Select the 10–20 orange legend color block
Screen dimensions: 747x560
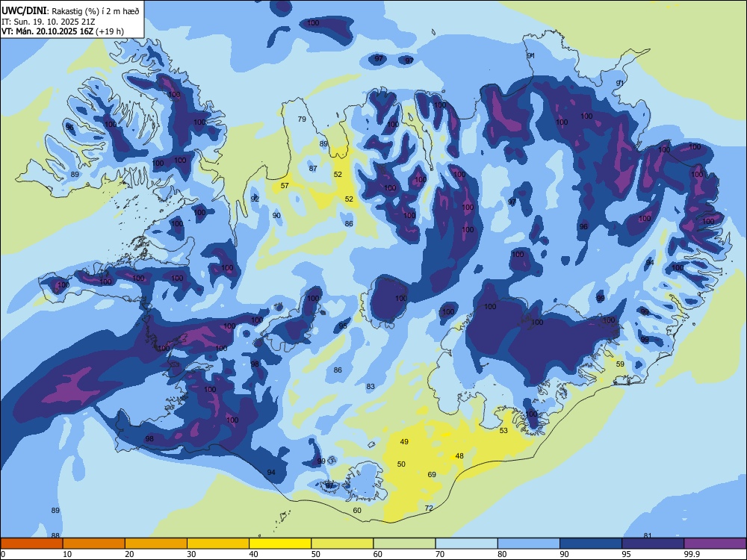point(94,544)
